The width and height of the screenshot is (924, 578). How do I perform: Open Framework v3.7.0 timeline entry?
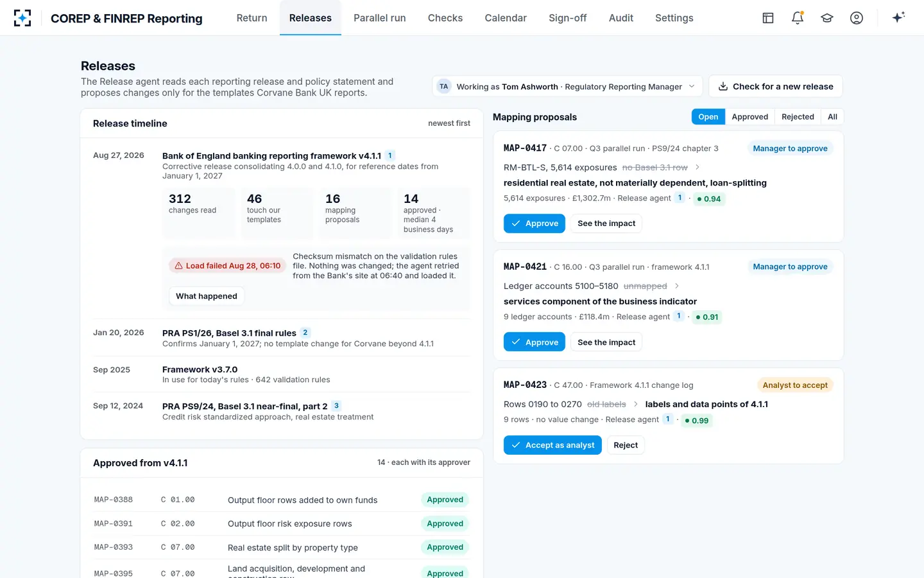tap(282, 374)
